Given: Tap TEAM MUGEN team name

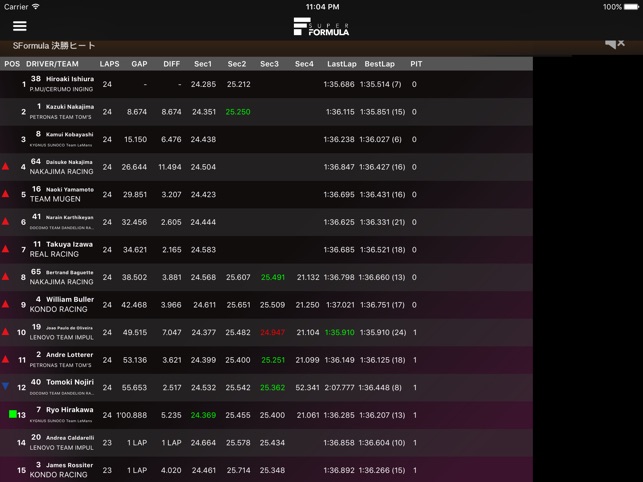Looking at the screenshot, I should click(x=55, y=199).
